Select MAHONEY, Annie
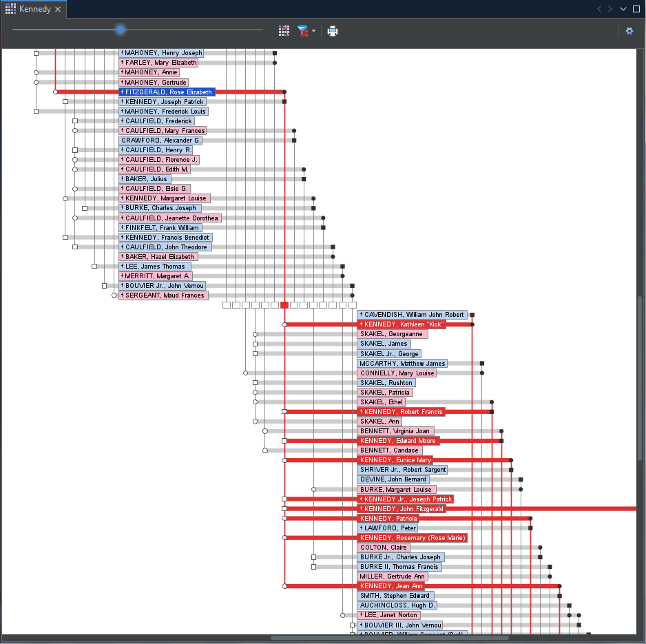The height and width of the screenshot is (644, 646). (x=149, y=72)
